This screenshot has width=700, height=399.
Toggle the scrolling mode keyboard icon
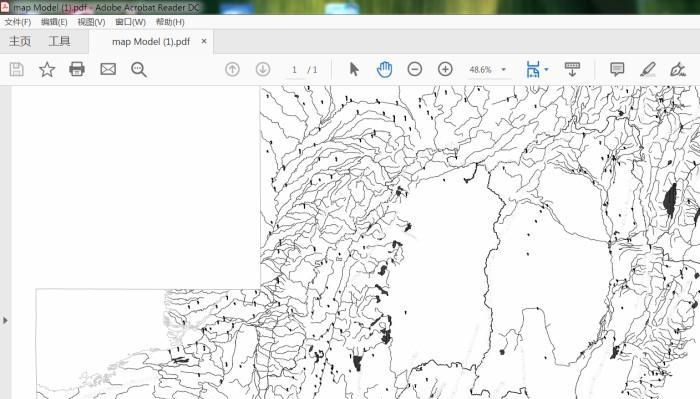point(572,69)
